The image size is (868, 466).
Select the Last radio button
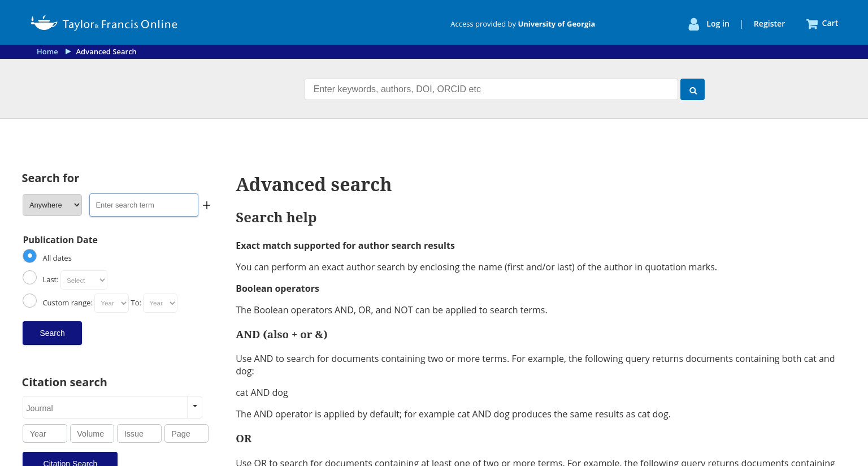29,278
